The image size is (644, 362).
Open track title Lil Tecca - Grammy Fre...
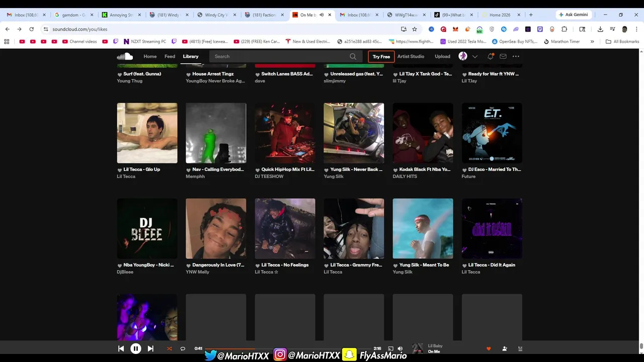pyautogui.click(x=356, y=265)
